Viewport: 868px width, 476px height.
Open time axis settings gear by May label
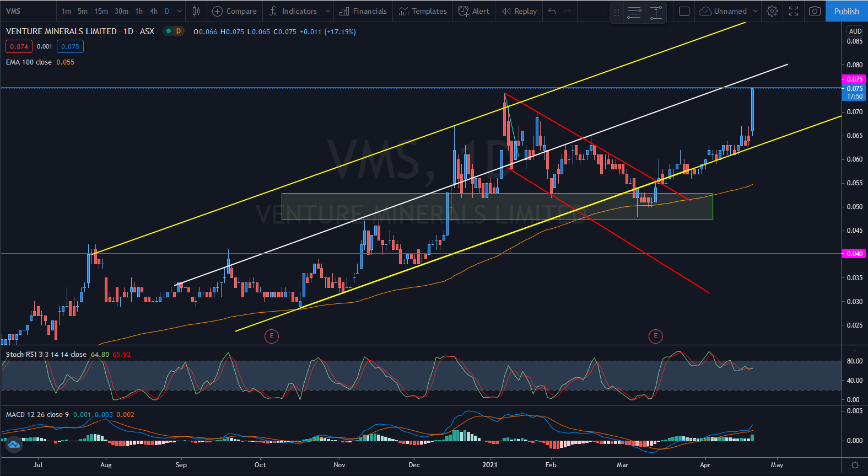[x=855, y=465]
